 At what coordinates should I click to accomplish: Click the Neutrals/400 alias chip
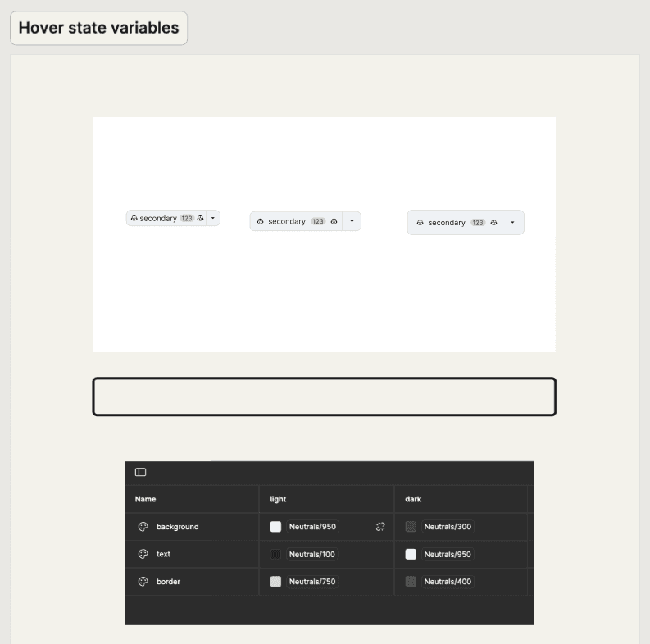tap(448, 582)
